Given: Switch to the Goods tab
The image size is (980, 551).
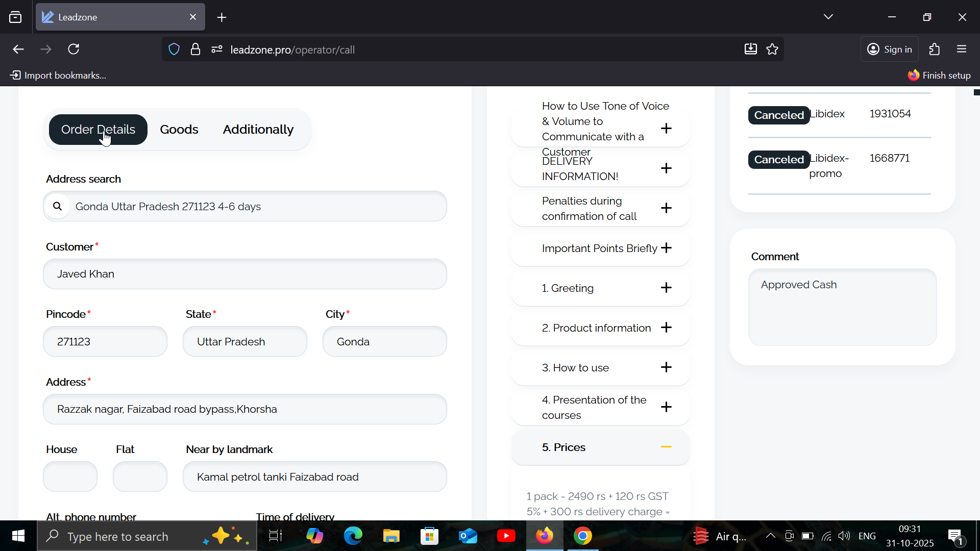Looking at the screenshot, I should click(179, 130).
